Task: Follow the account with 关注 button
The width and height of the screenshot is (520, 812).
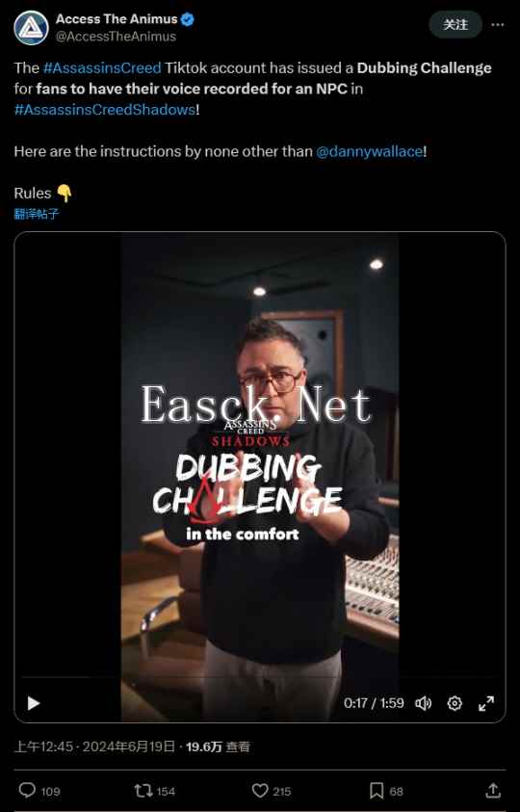Action: 455,24
